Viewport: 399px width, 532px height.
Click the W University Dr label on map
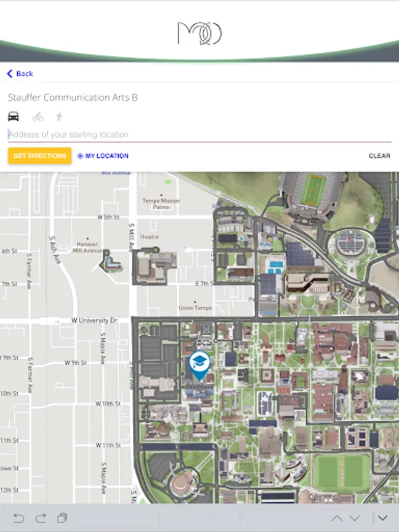coord(95,320)
